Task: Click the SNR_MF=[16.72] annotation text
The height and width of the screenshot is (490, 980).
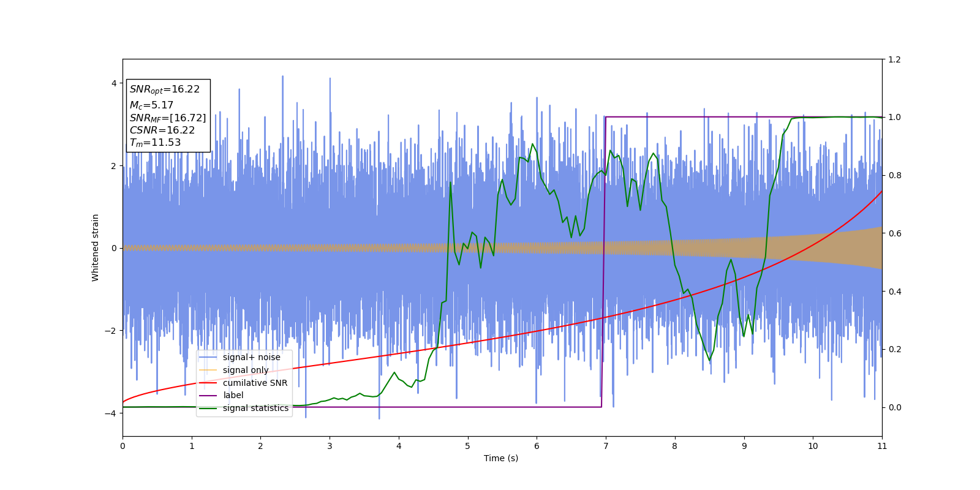Action: click(x=168, y=118)
